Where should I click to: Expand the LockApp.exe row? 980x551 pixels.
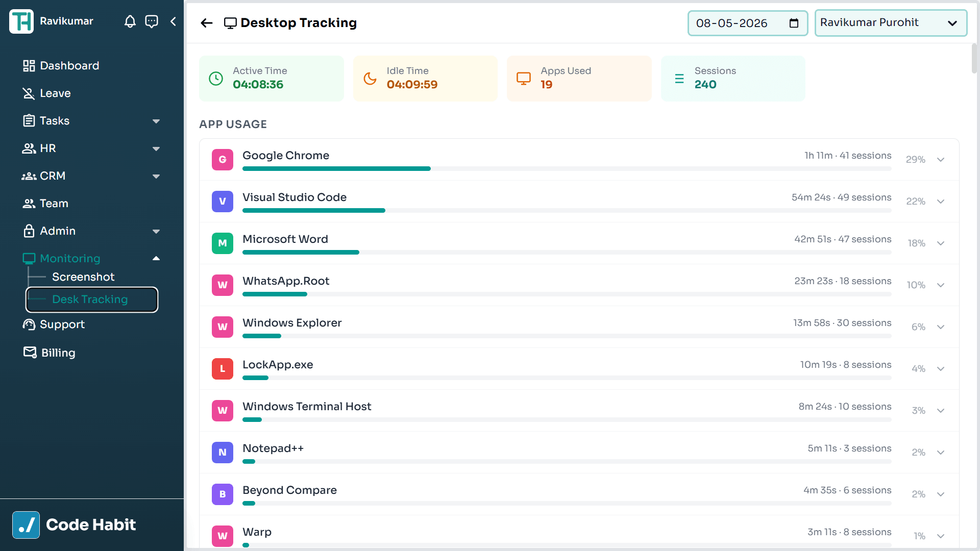click(x=941, y=369)
